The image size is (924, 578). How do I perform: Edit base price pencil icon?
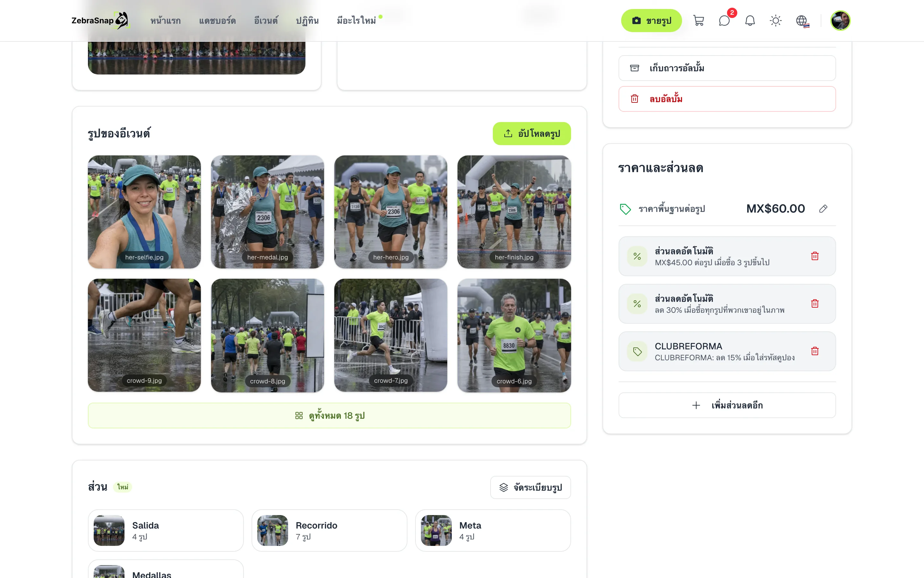(x=823, y=209)
